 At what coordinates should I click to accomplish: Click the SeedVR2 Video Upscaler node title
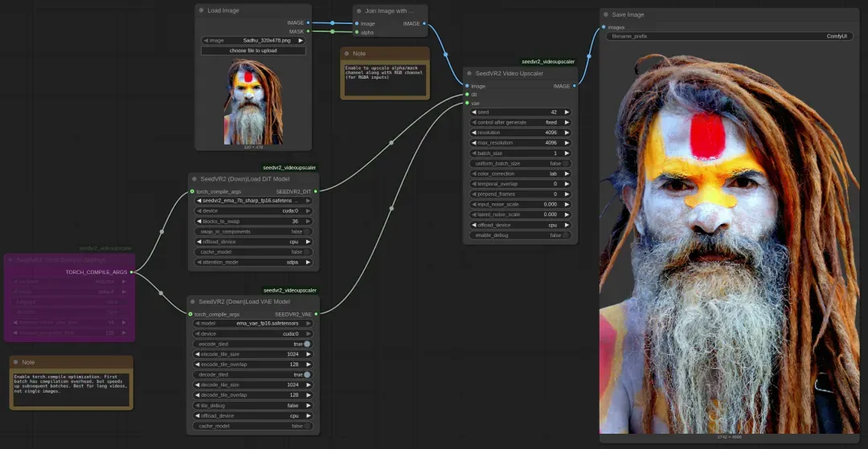[x=510, y=73]
